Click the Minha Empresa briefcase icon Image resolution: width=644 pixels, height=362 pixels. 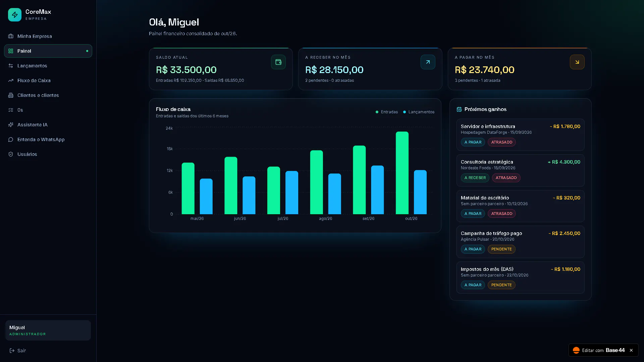tap(11, 36)
